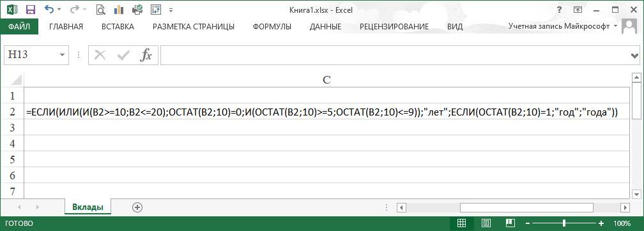Select column C header
Viewport: 644px width, 231px height.
point(326,80)
